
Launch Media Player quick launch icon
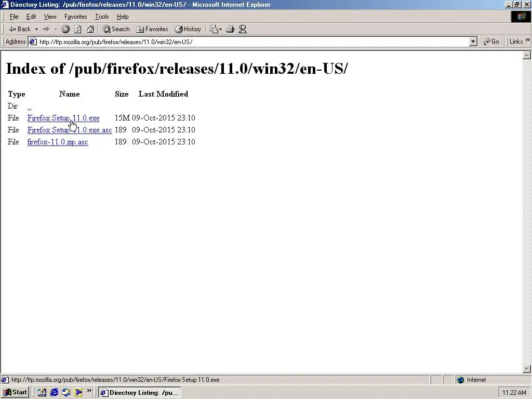click(78, 393)
